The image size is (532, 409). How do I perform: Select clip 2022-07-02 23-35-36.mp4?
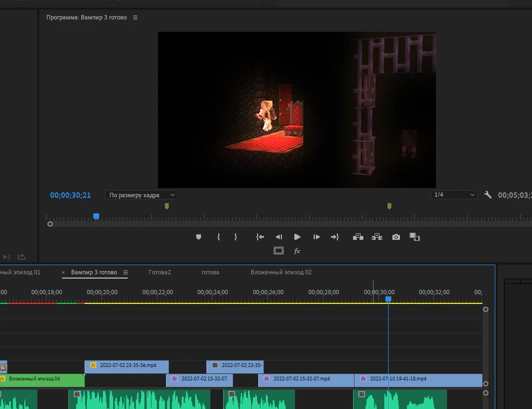[x=127, y=366]
